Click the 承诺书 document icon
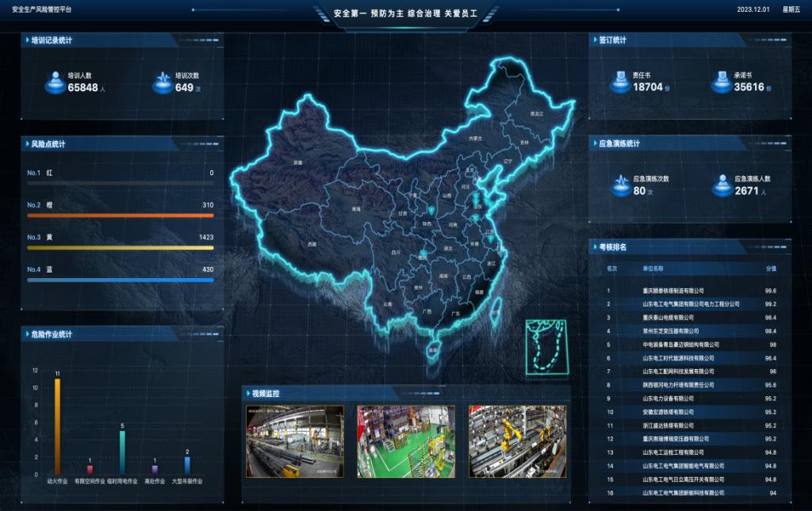 click(721, 82)
